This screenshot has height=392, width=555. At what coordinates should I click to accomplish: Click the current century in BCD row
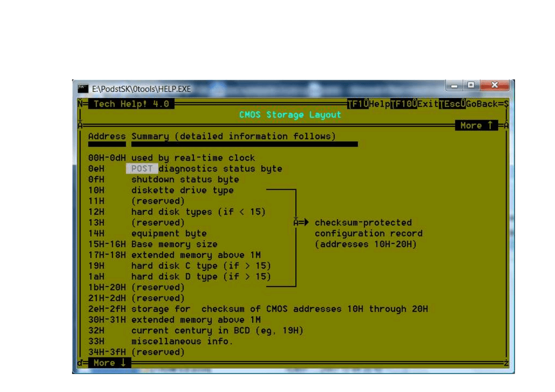click(217, 331)
